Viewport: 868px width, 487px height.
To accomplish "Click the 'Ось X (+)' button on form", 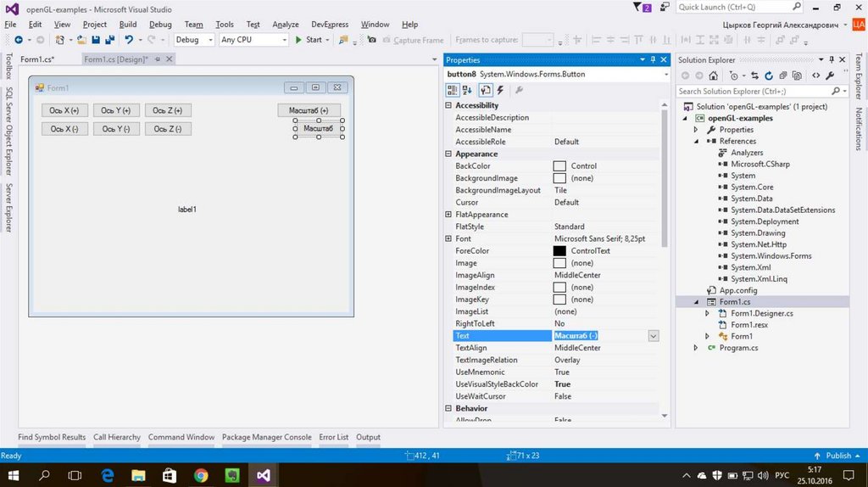I will tap(64, 110).
